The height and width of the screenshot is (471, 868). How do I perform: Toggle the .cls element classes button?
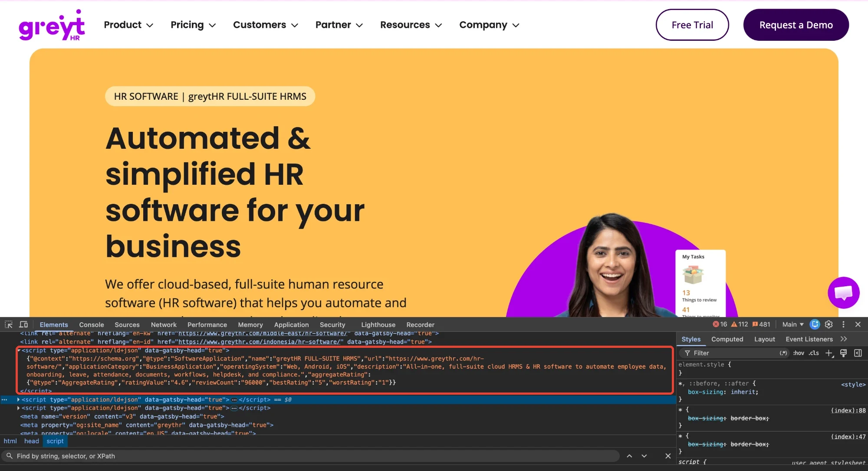(x=814, y=353)
